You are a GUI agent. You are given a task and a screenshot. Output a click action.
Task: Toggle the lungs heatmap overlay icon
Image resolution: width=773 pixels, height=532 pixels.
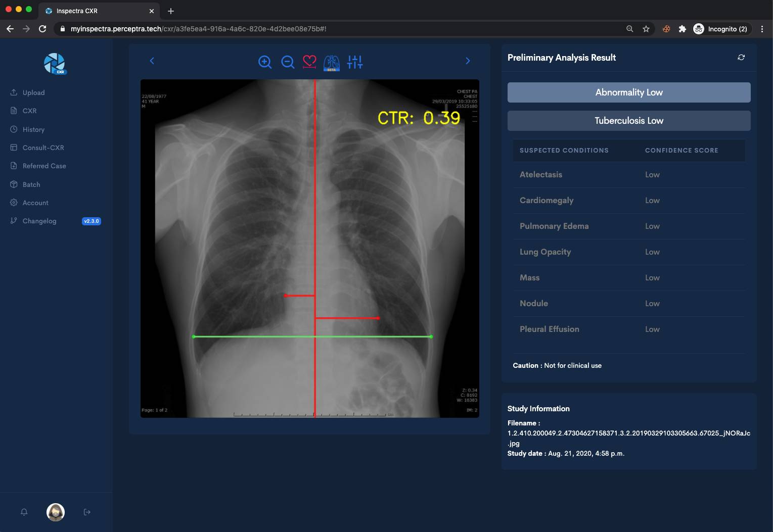(332, 63)
